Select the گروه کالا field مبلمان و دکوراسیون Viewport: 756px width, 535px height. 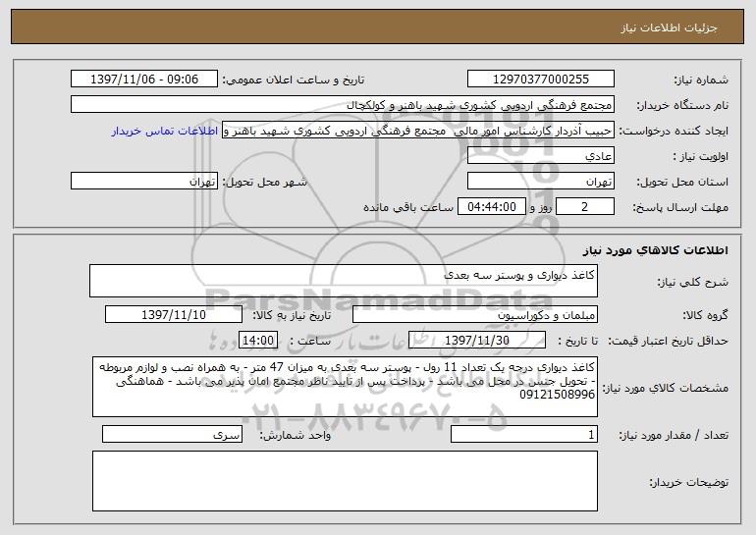[475, 315]
